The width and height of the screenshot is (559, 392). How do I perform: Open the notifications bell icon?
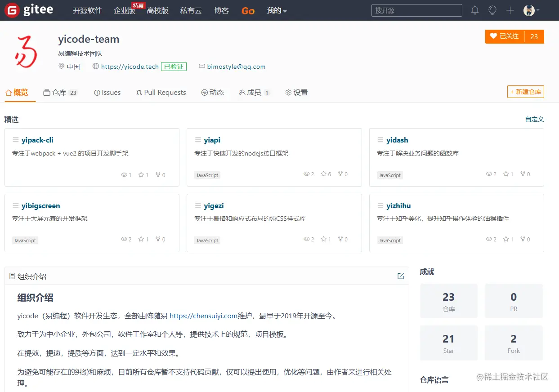pyautogui.click(x=475, y=10)
